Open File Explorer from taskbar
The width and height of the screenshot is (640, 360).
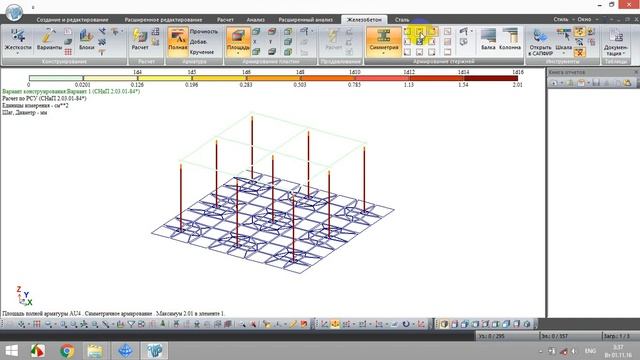coord(95,350)
